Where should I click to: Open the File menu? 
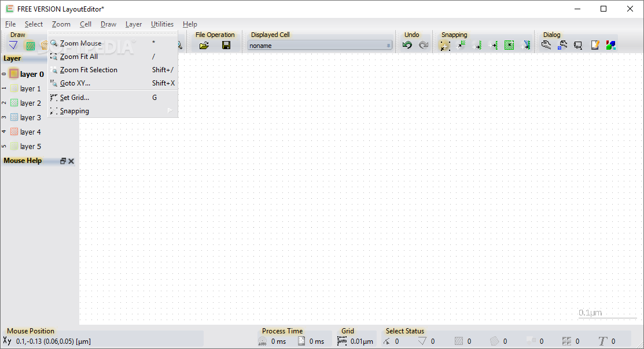(10, 24)
